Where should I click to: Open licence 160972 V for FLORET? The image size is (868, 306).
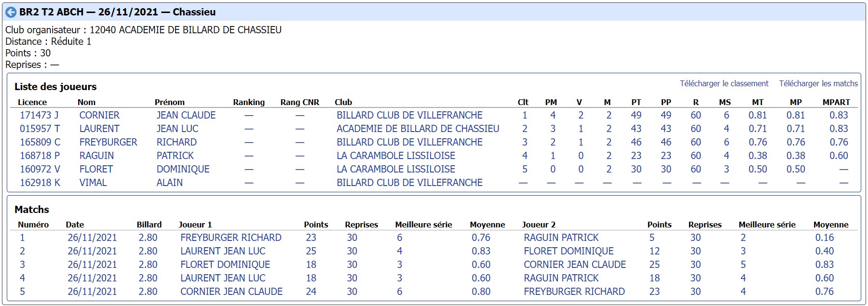(40, 169)
